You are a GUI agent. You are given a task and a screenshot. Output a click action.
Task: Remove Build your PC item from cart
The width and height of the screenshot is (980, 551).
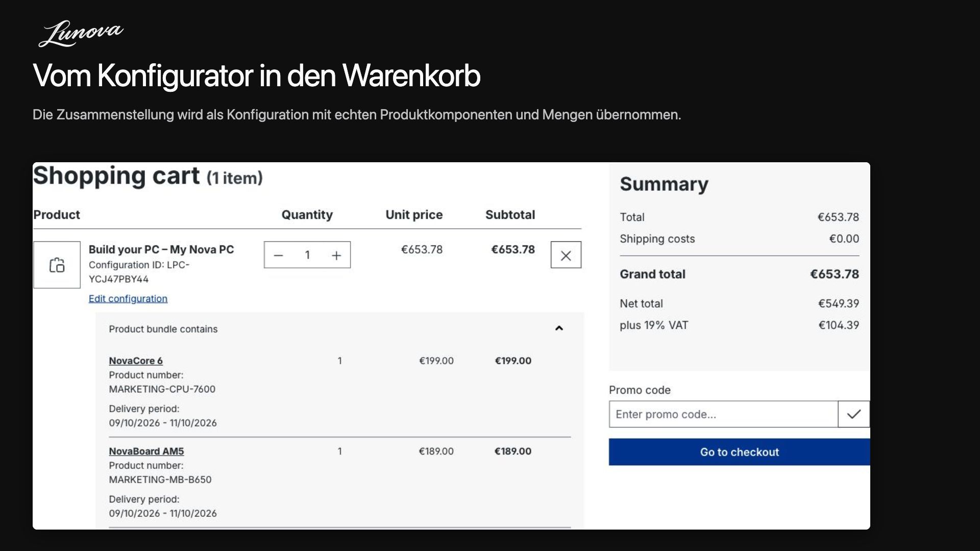click(566, 255)
